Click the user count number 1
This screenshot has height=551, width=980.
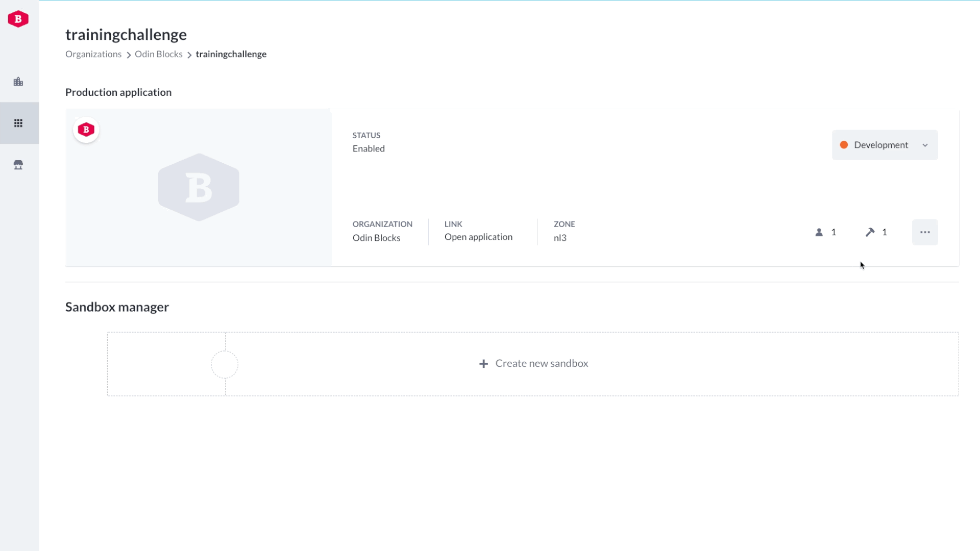[x=834, y=232]
